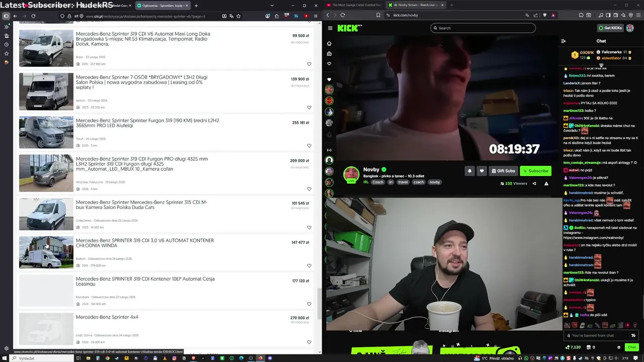Open thumbnail of the 7-OSÓB BRYGADOWY van
Viewport: 644px width, 362px height.
[x=46, y=92]
